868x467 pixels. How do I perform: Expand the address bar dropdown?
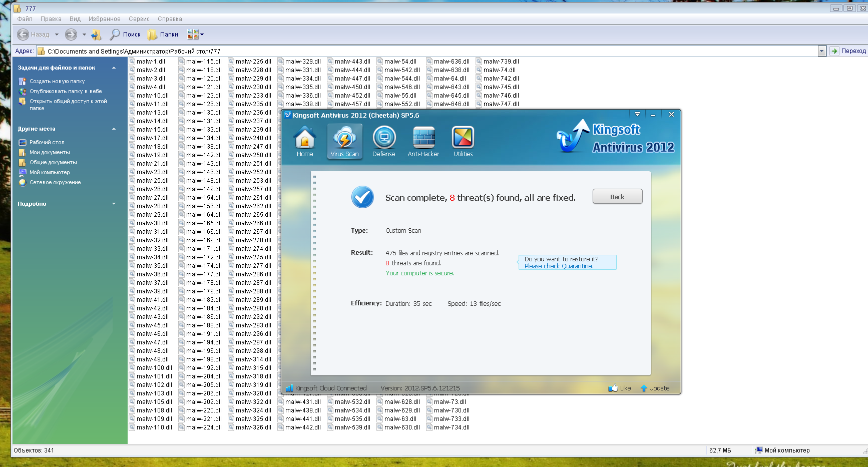pos(821,51)
